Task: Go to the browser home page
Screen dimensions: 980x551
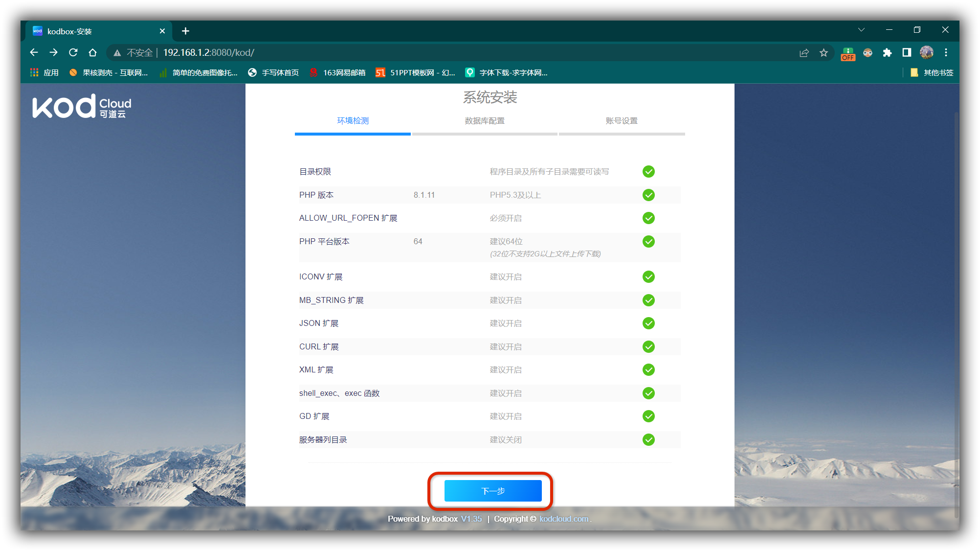Action: point(92,52)
